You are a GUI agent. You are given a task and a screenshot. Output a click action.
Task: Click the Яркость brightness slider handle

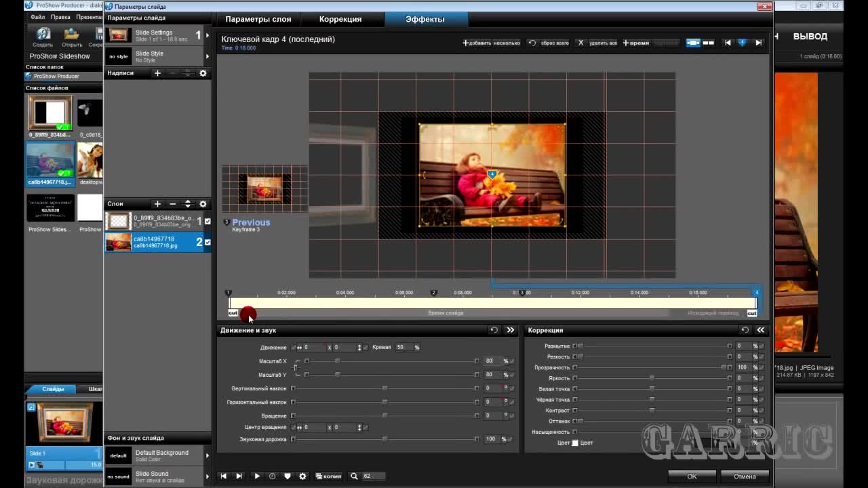coord(652,378)
